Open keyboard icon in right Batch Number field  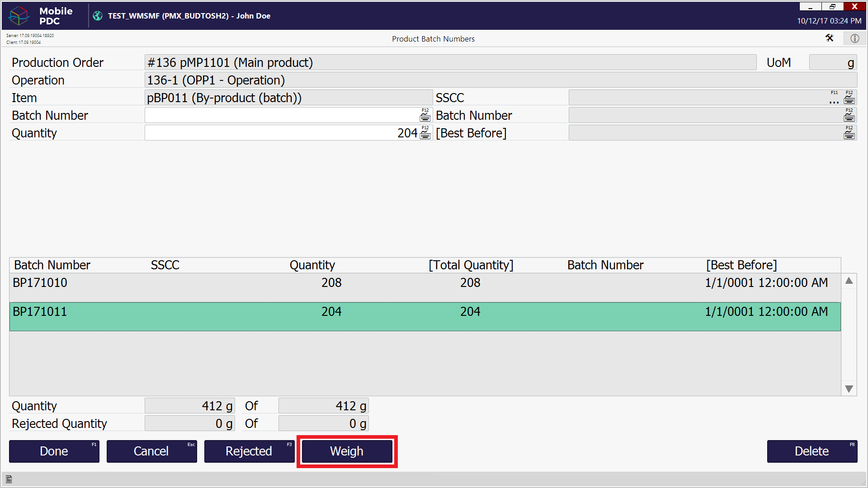[849, 116]
